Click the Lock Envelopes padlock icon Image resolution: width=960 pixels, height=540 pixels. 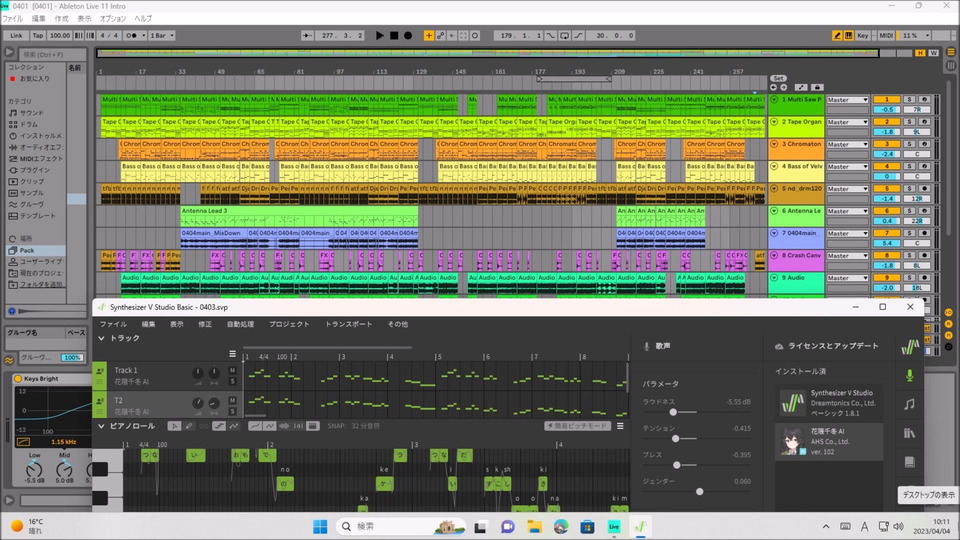[816, 87]
